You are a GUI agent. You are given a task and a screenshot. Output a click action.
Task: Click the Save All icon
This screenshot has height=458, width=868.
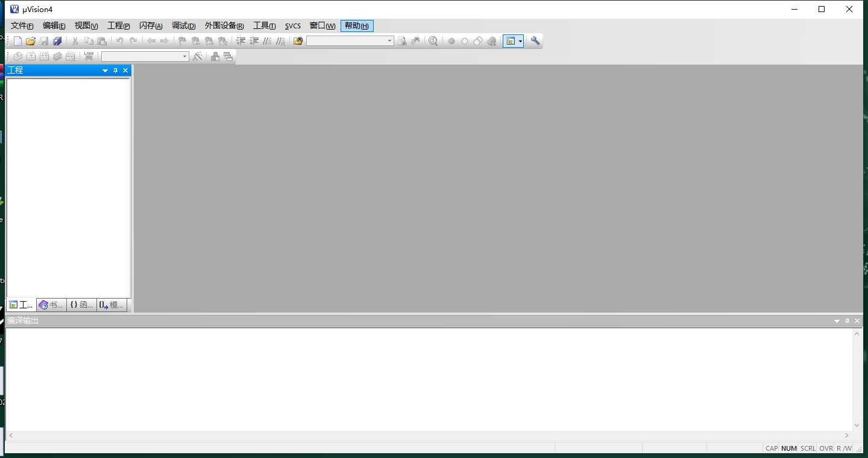57,41
